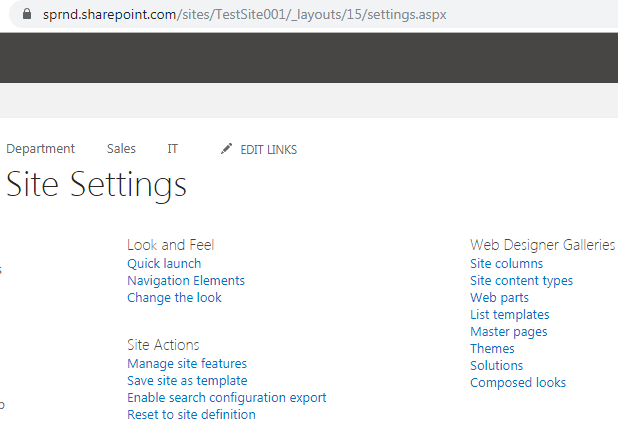The width and height of the screenshot is (618, 423).
Task: Open Change the look link
Action: point(174,298)
